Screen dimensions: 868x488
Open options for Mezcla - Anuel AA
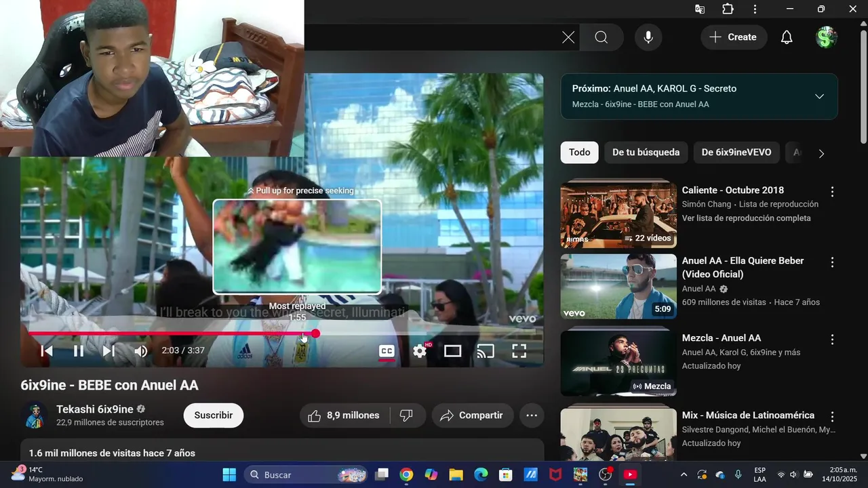pos(832,340)
